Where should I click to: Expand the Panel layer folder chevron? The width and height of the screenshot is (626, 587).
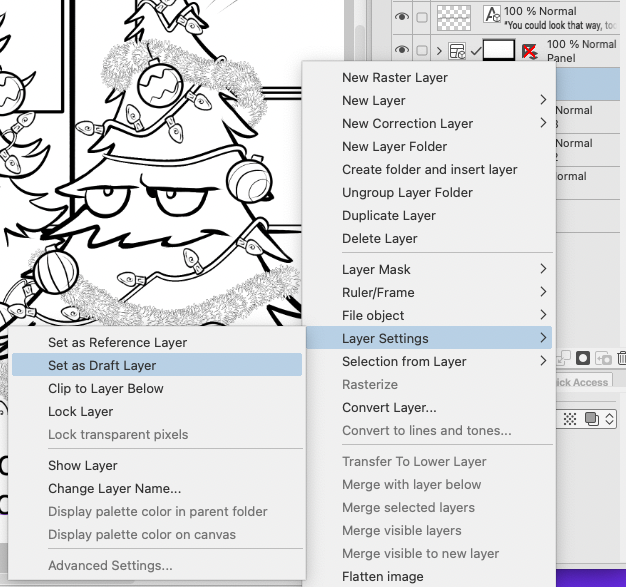click(439, 50)
